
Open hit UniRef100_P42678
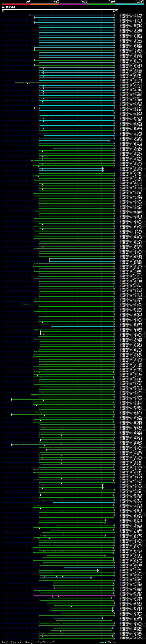coord(131,278)
